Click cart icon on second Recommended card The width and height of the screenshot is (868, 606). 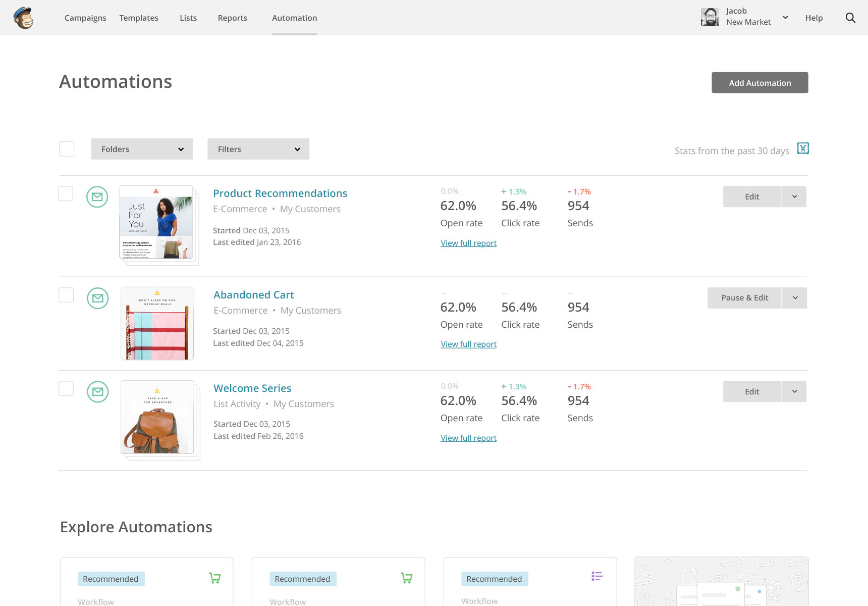pos(407,578)
